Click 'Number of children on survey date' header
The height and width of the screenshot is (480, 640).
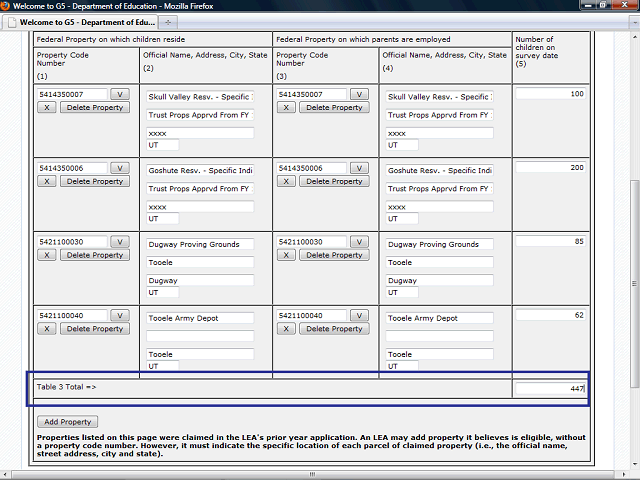(536, 51)
